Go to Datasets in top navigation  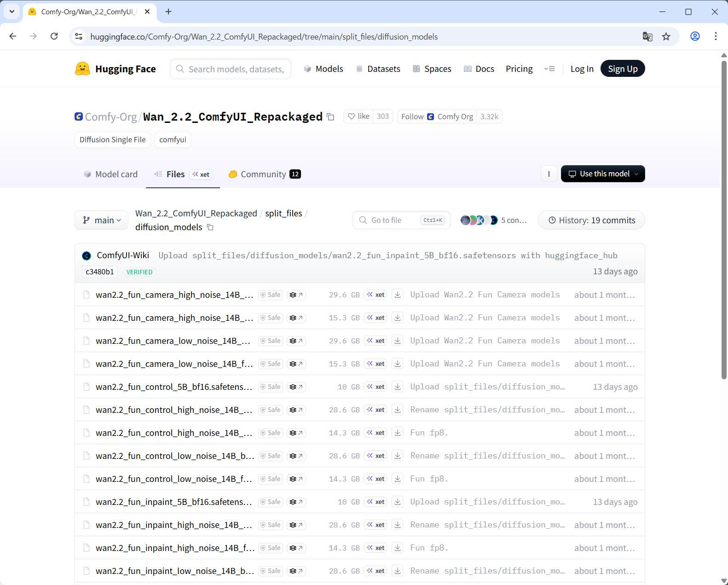click(x=378, y=69)
